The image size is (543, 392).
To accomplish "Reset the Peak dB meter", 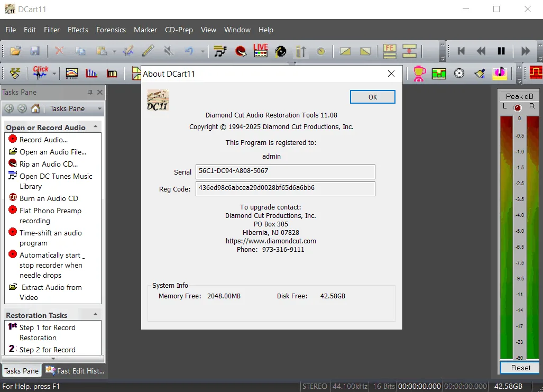I will 520,368.
